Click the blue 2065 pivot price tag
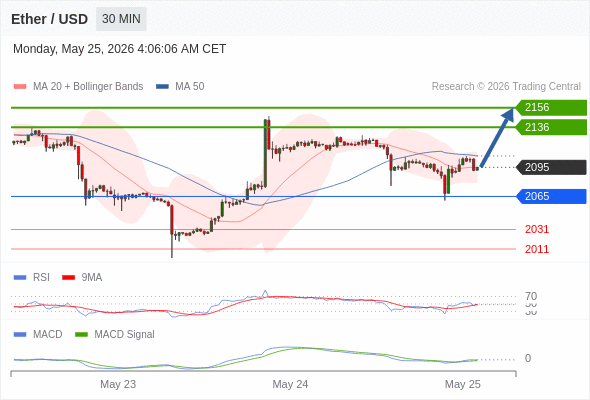This screenshot has width=590, height=400. click(551, 196)
